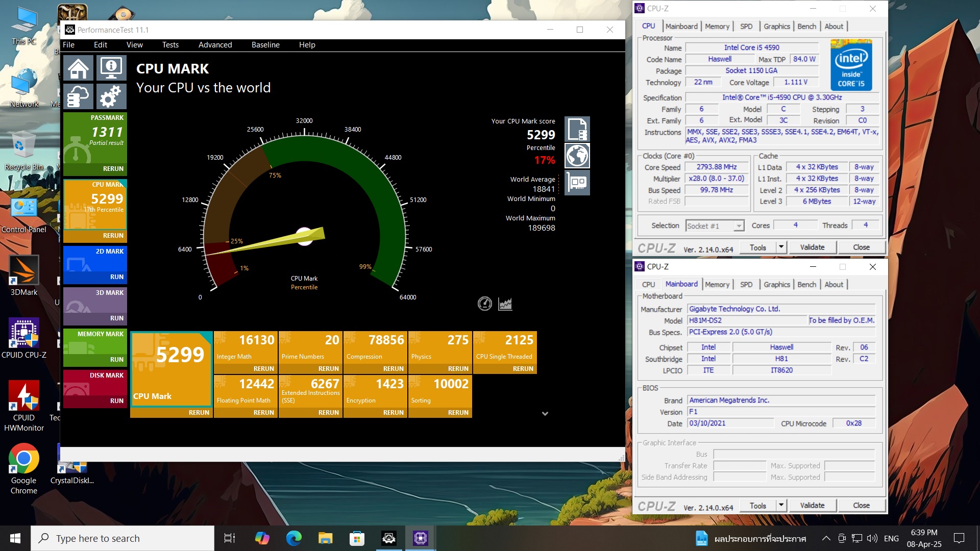Switch to the bar chart view icon

(505, 304)
